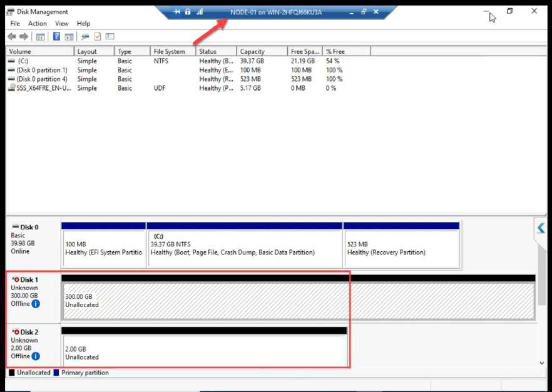Sort by the Volume column header

pos(40,51)
